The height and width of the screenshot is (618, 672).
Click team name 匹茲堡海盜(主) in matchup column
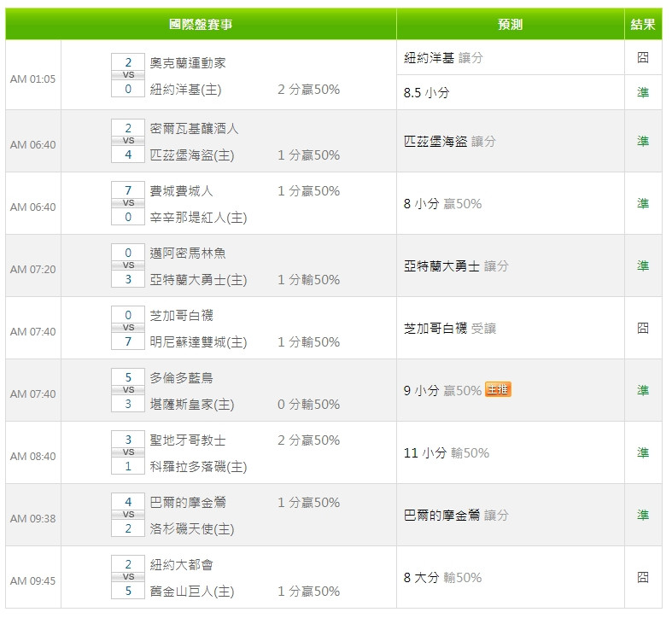pyautogui.click(x=192, y=154)
